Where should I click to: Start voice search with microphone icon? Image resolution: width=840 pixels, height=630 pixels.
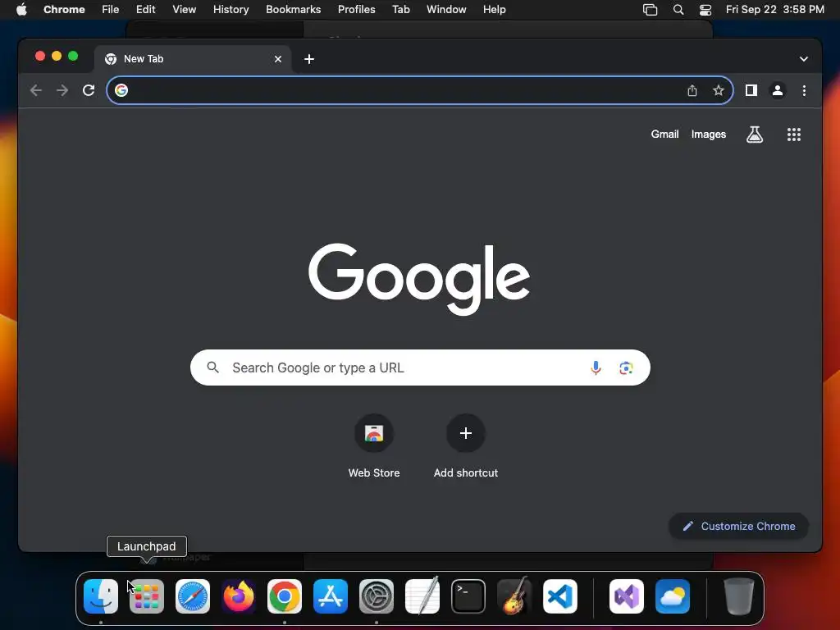[596, 367]
